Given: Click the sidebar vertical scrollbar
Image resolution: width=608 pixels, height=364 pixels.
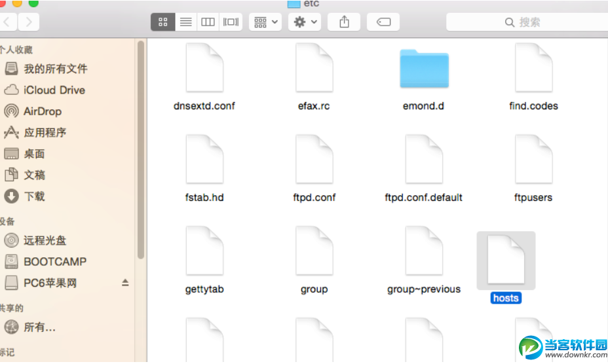Looking at the screenshot, I should [140, 149].
